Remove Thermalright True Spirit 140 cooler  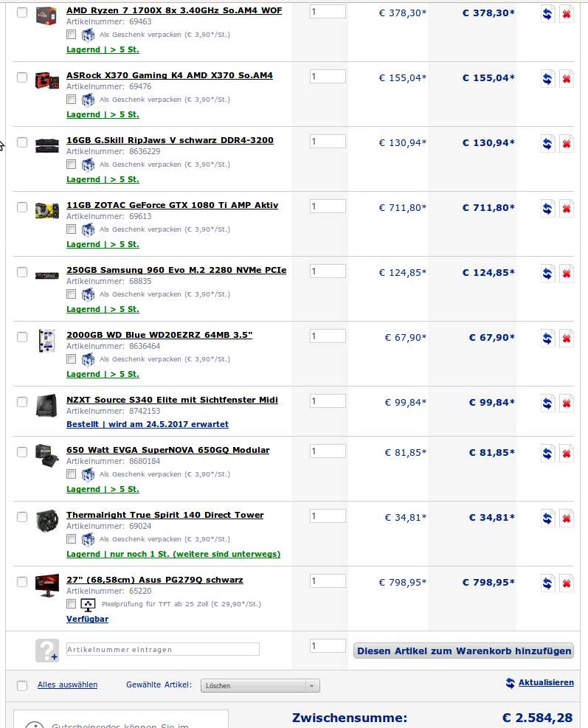566,519
